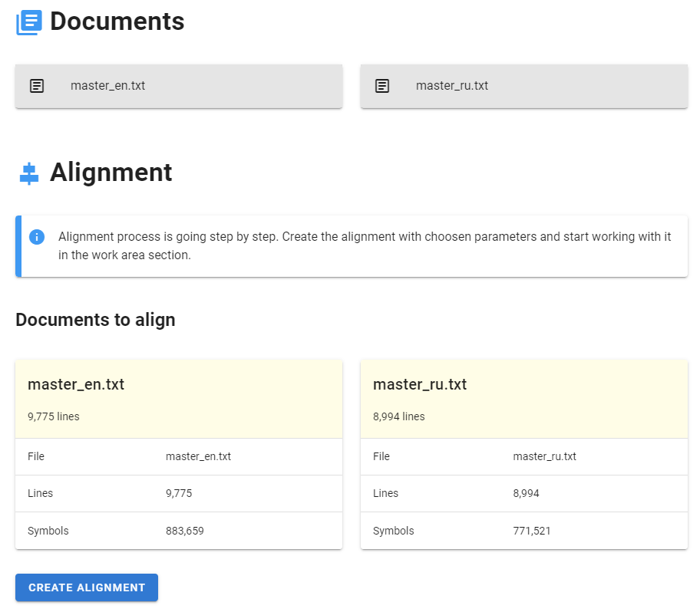This screenshot has height=612, width=700.
Task: Click the Documents section stacked-pages icon
Action: pyautogui.click(x=29, y=21)
